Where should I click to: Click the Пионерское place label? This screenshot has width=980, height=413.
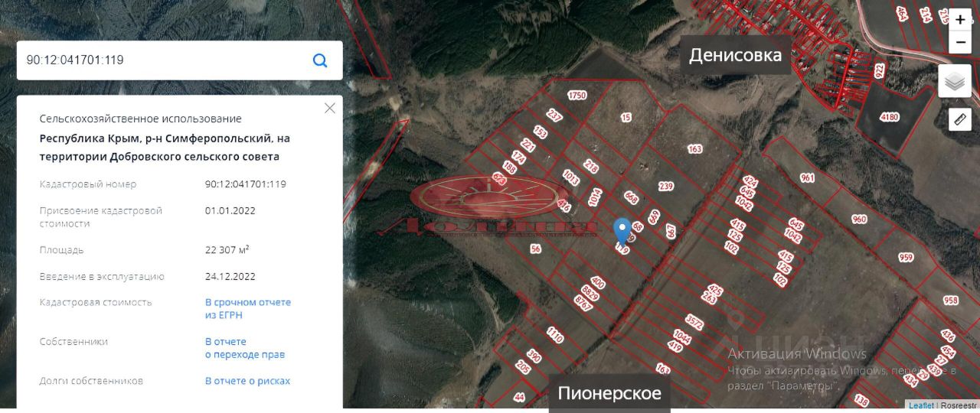tap(609, 394)
